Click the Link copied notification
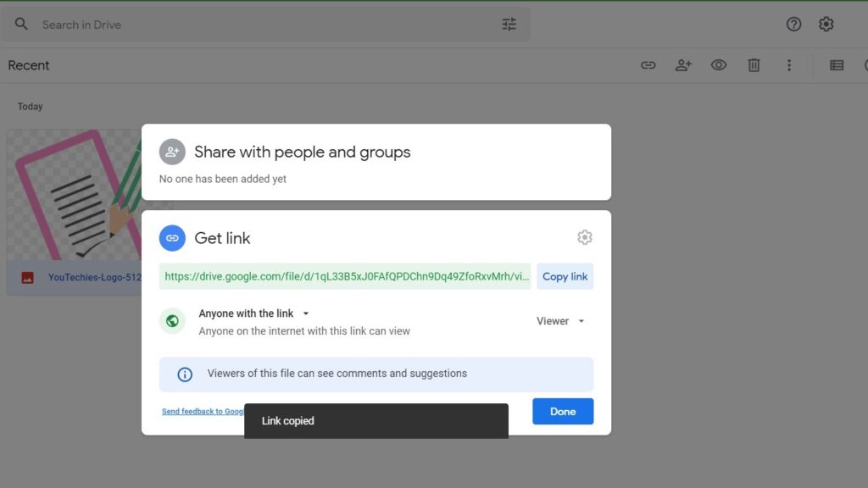This screenshot has width=868, height=488. (376, 421)
